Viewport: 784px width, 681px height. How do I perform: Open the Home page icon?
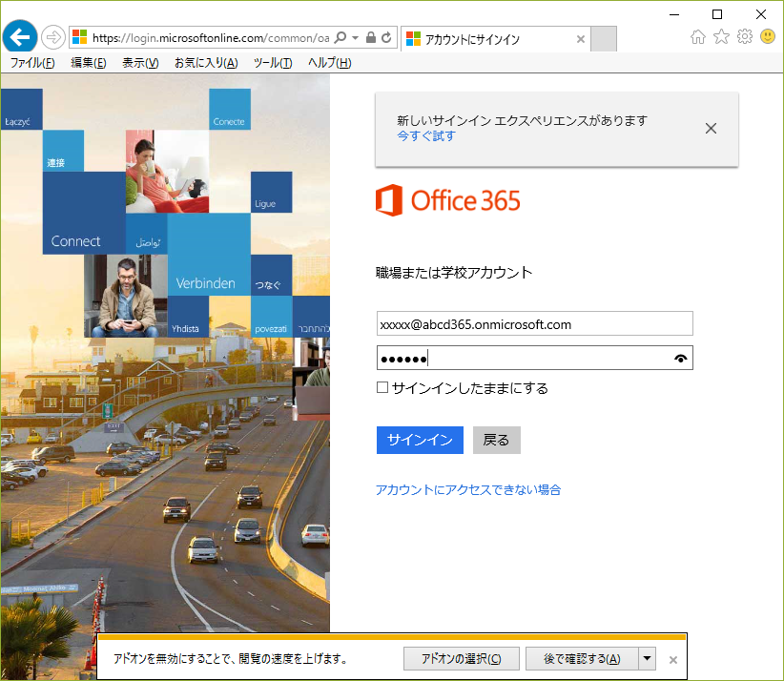coord(698,36)
